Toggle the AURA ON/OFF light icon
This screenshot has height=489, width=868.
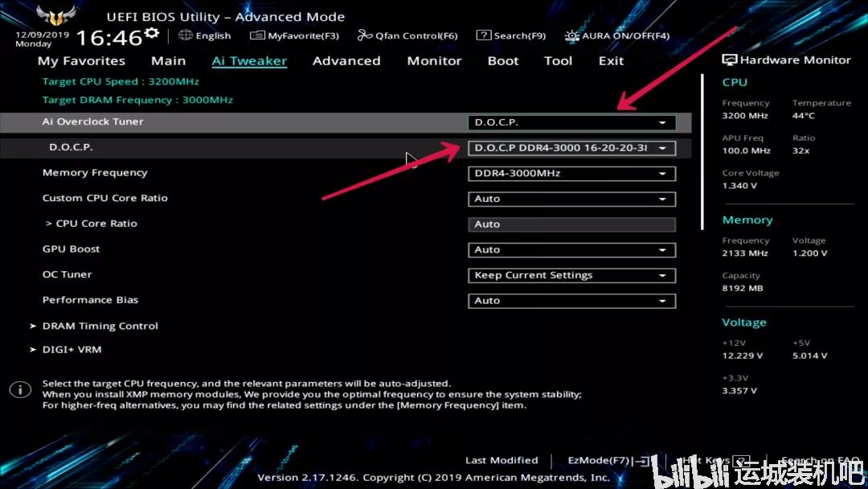pos(572,35)
